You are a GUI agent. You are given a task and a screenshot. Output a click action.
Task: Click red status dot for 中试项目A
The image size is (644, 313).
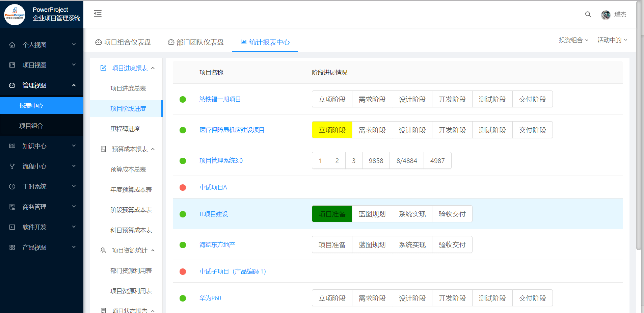click(x=183, y=187)
